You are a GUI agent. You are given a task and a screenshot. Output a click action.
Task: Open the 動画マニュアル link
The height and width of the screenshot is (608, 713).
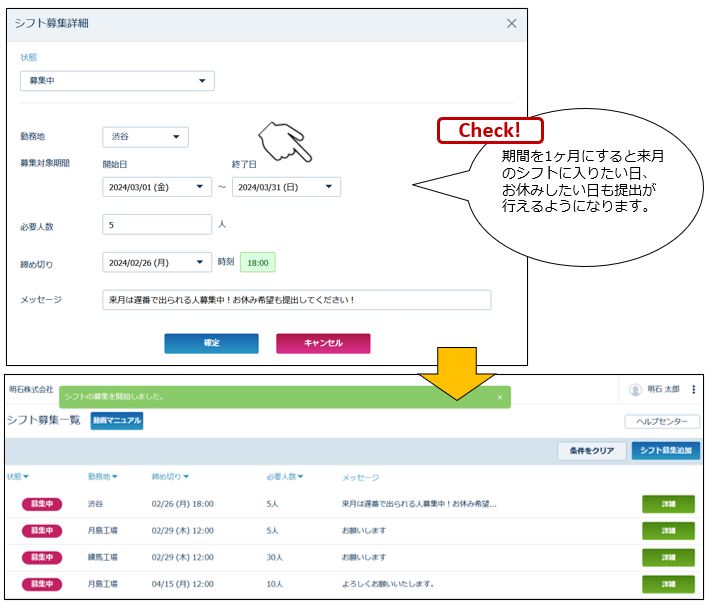(117, 421)
